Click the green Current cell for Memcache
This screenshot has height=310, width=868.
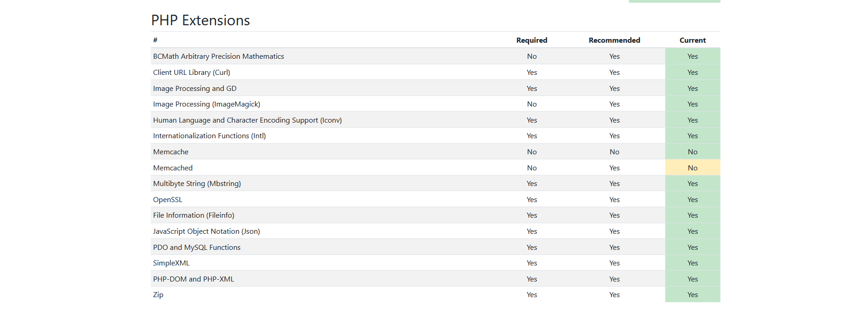(692, 152)
